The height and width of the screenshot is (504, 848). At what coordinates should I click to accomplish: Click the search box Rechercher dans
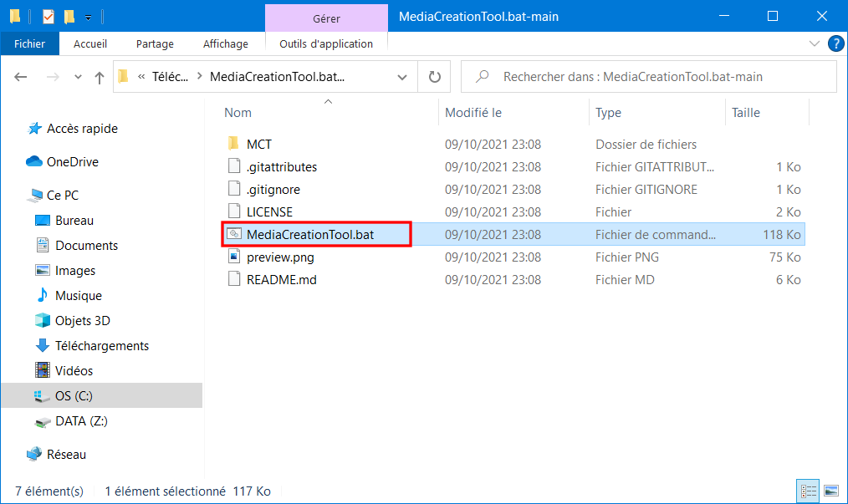click(x=649, y=77)
